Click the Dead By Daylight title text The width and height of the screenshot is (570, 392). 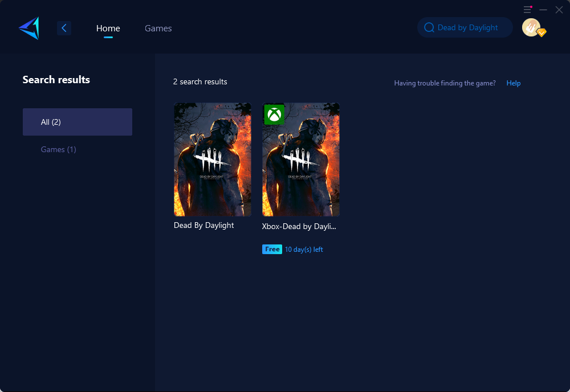pyautogui.click(x=203, y=225)
